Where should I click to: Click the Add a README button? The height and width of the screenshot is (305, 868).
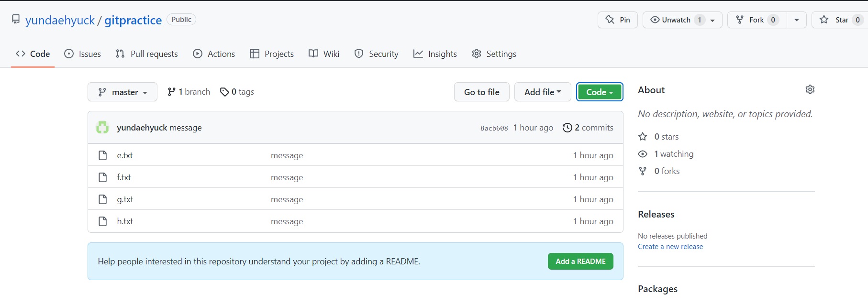(x=580, y=261)
